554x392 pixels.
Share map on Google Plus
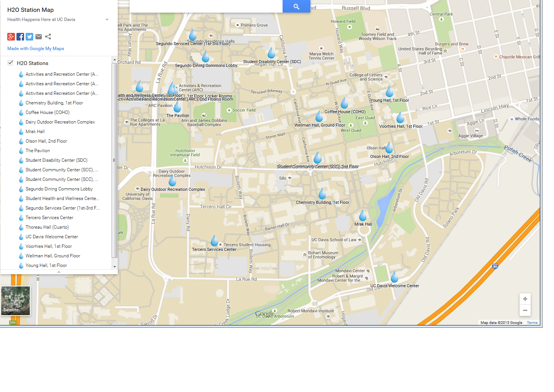(11, 37)
